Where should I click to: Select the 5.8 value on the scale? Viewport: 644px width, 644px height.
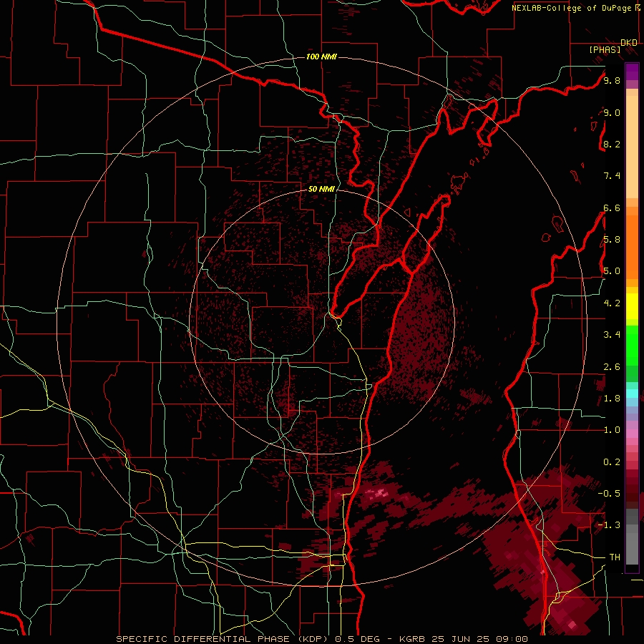point(612,240)
